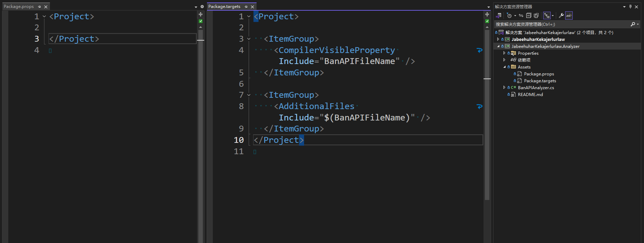Expand the JabeehuharKekajerlurlaw project node
The image size is (644, 243).
[498, 40]
